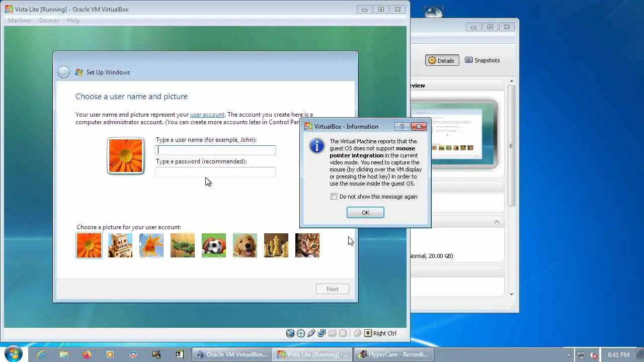This screenshot has width=644, height=362.
Task: Close the VirtualBox Information dialog
Action: [419, 126]
